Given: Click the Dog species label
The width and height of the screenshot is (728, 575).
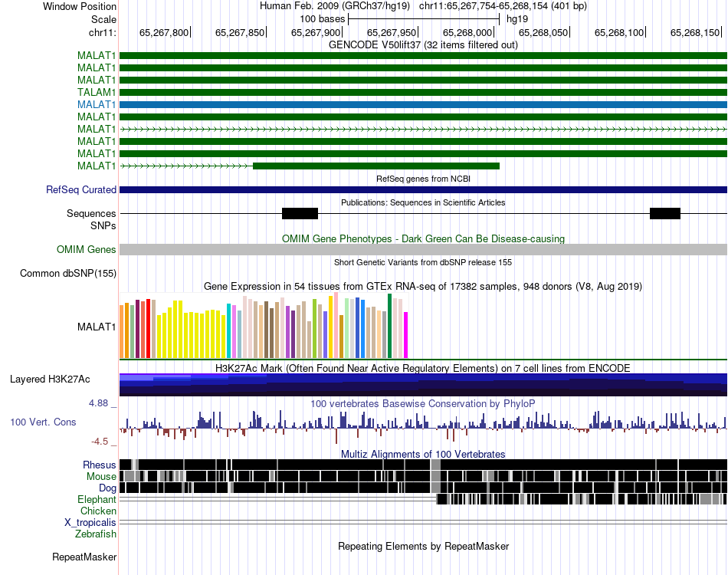Looking at the screenshot, I should 108,488.
